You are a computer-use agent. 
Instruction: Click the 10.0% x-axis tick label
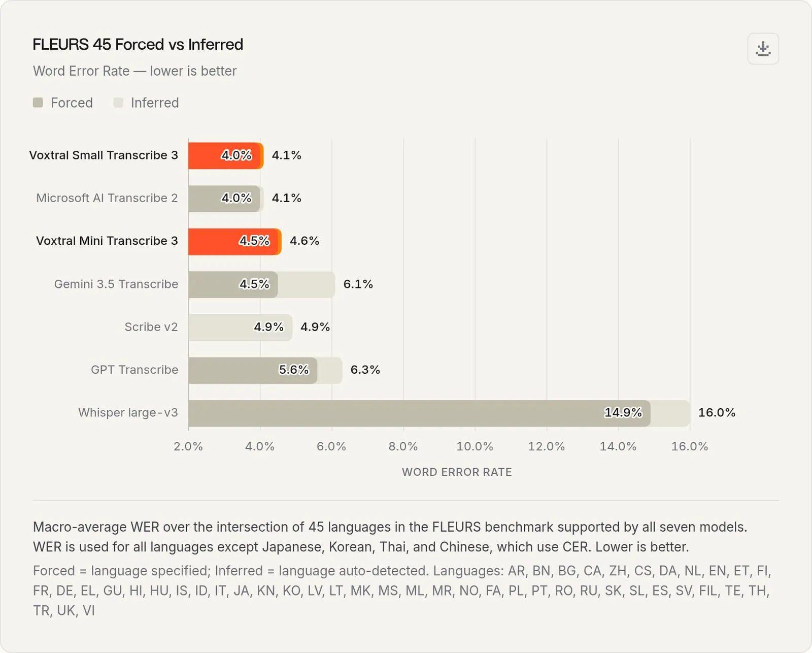[x=475, y=446]
